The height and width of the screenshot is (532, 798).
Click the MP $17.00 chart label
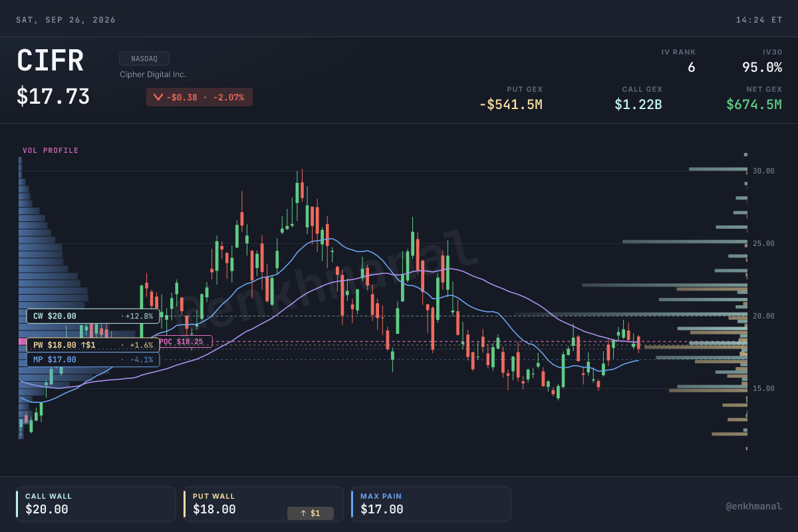93,360
